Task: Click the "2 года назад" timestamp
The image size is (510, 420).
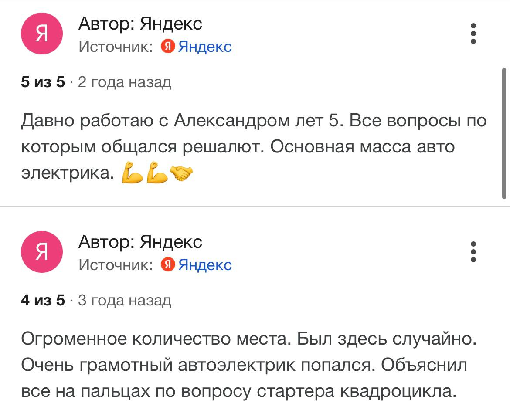Action: coord(124,82)
